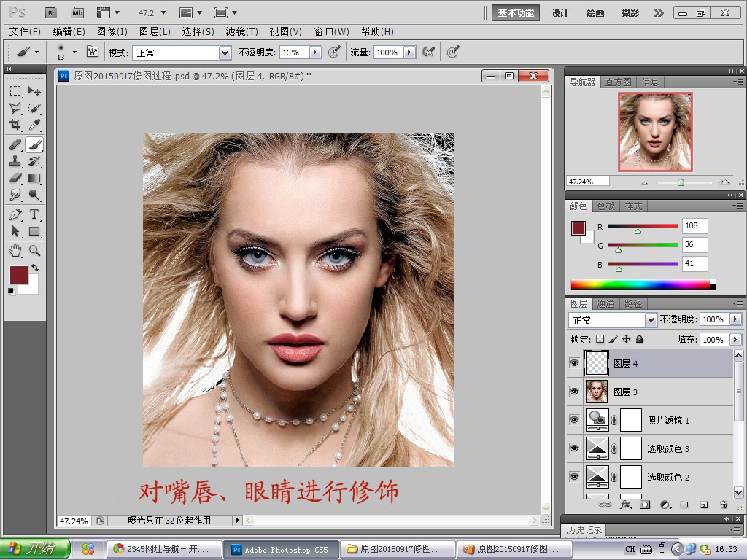Click the foreground color swatch in toolbox
Viewport: 747px width, 560px height.
[x=18, y=275]
